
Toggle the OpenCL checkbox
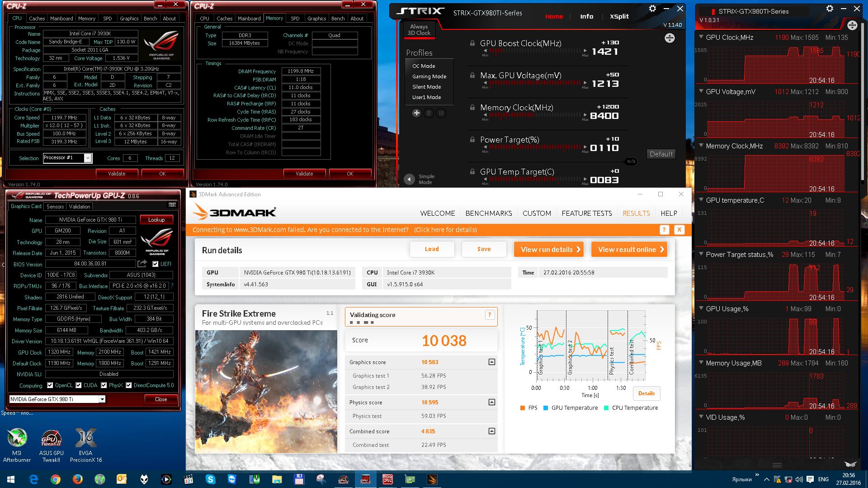click(x=50, y=385)
